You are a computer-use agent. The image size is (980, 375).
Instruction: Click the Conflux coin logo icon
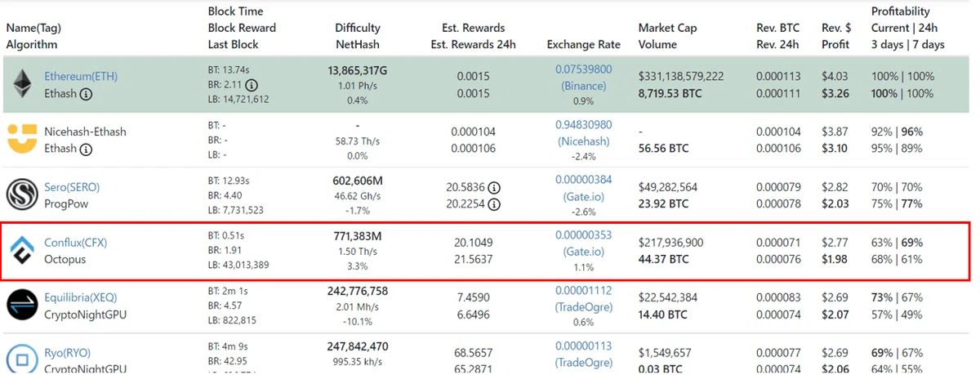[22, 251]
